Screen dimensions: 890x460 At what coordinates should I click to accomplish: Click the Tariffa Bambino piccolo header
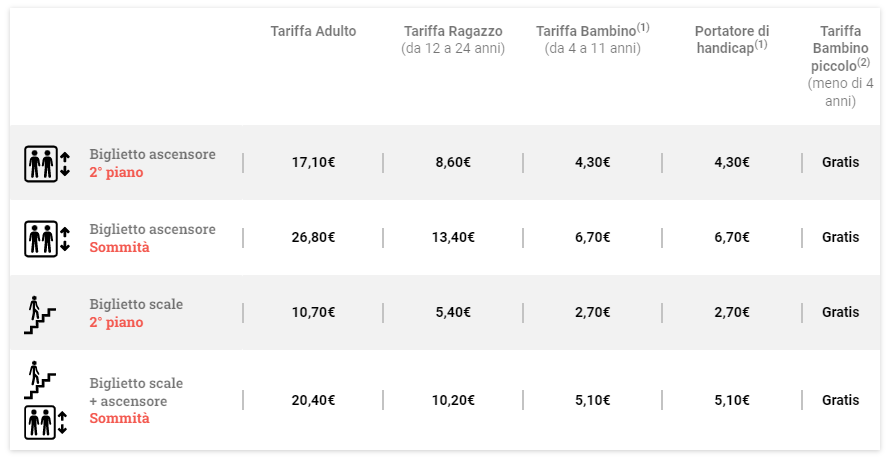(840, 66)
